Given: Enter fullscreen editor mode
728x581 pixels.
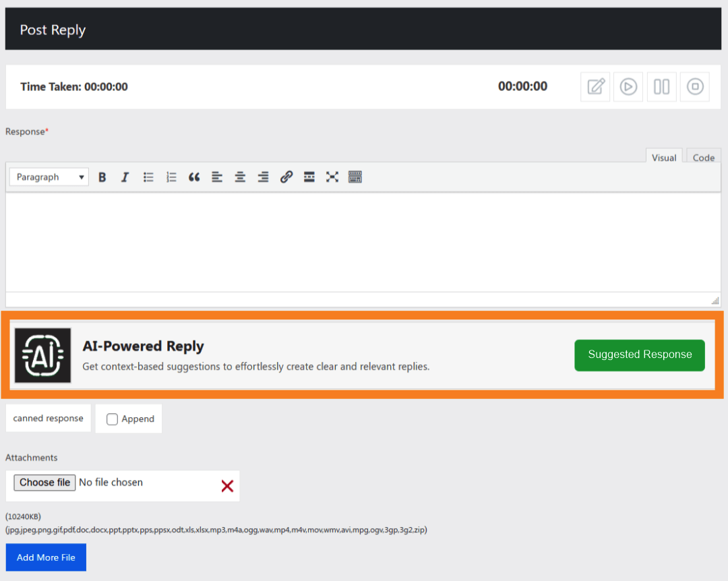Looking at the screenshot, I should pos(332,177).
